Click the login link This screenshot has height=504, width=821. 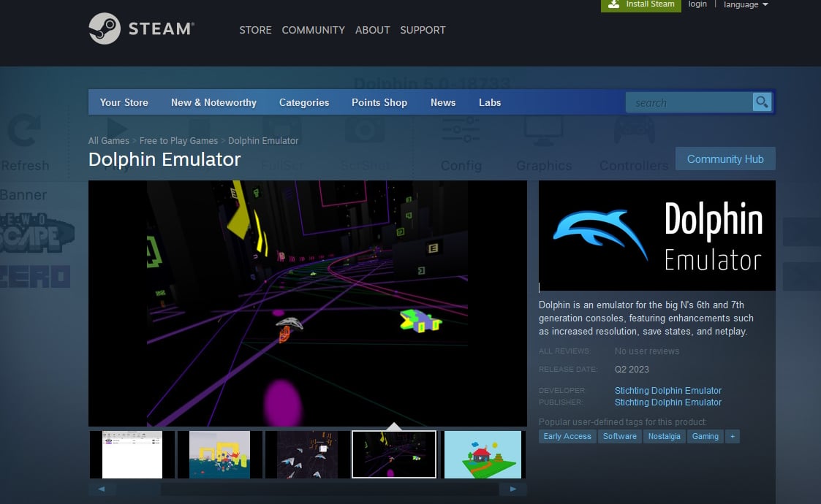pos(697,4)
